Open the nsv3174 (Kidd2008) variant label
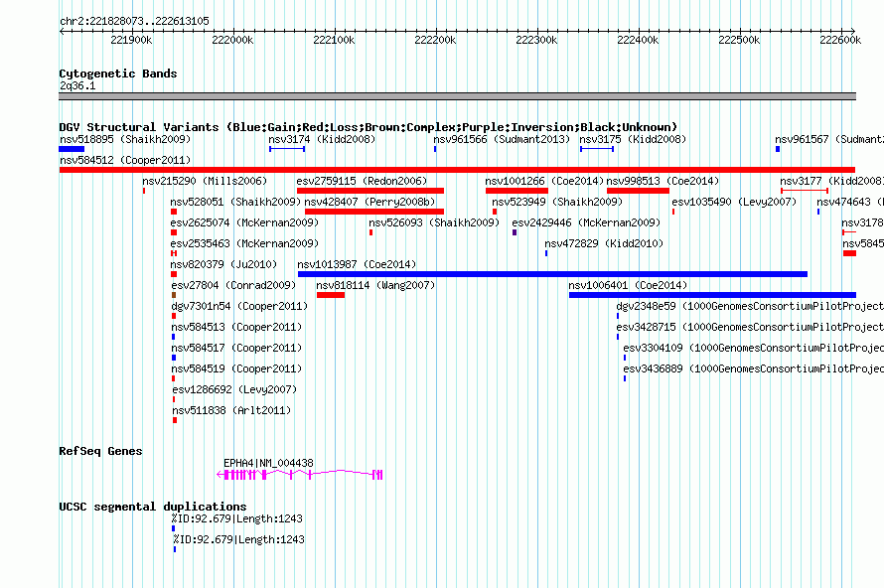 click(322, 139)
